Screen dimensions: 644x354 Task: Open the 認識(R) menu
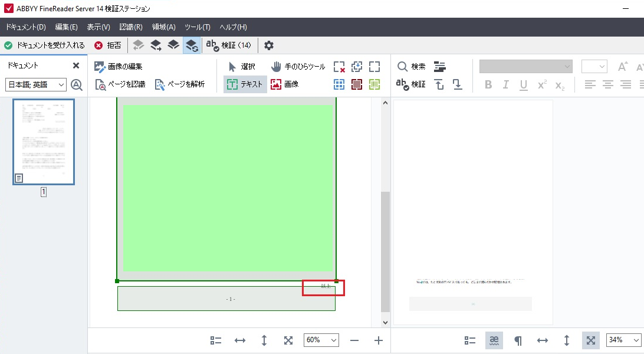[130, 27]
